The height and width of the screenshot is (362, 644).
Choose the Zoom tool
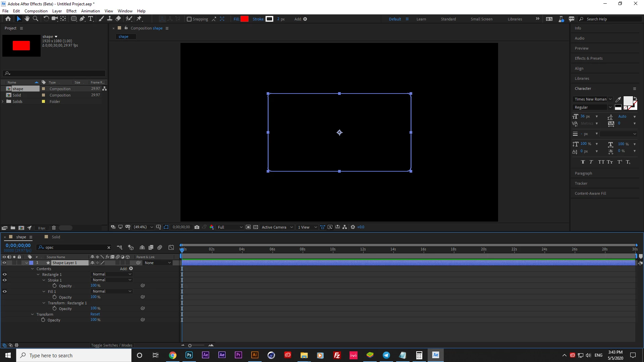(35, 19)
